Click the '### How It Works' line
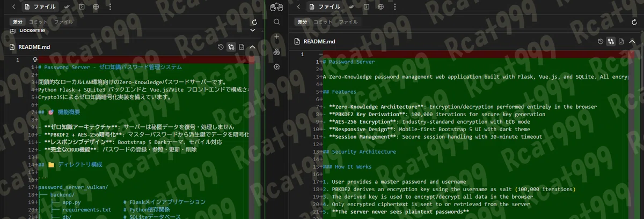Viewport: 644px width, 219px height. 347,167
